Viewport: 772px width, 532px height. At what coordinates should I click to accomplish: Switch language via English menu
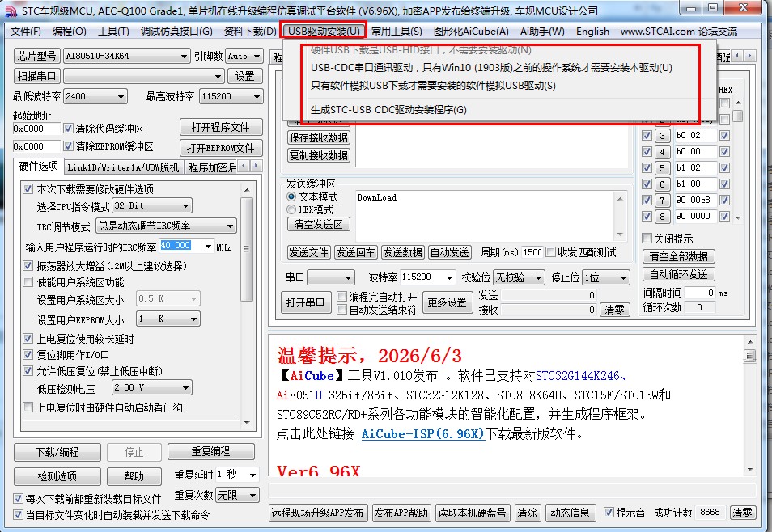tap(592, 32)
